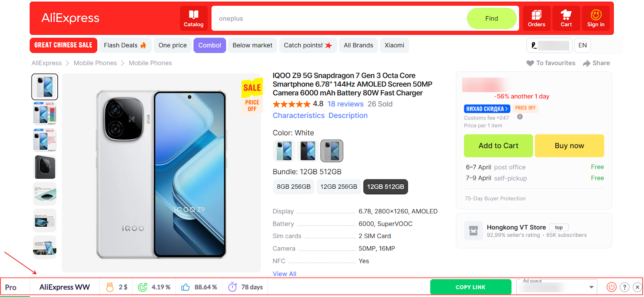The image size is (644, 297).
Task: Click View All specifications link
Action: point(284,274)
